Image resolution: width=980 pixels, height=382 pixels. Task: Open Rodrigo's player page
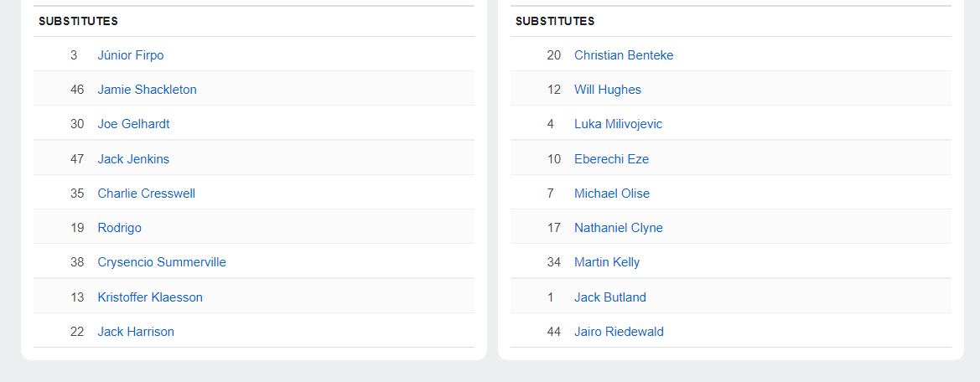(x=119, y=228)
